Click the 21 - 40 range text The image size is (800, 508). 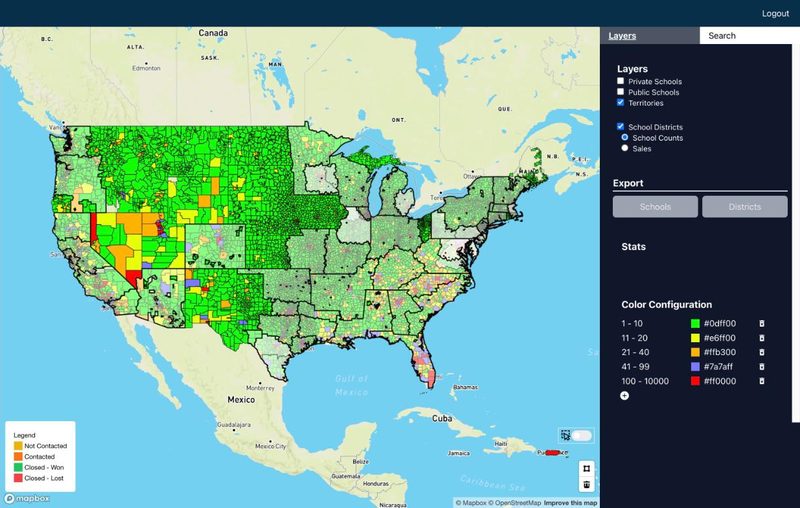[635, 352]
